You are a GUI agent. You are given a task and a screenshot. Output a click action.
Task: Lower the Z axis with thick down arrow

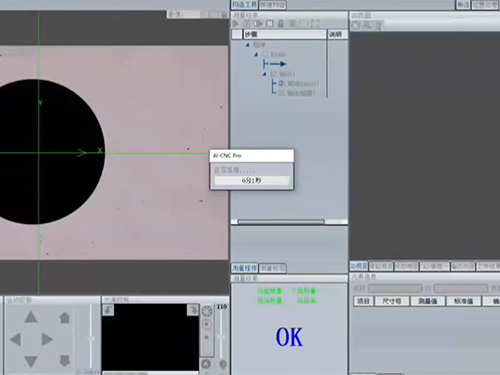point(64,360)
